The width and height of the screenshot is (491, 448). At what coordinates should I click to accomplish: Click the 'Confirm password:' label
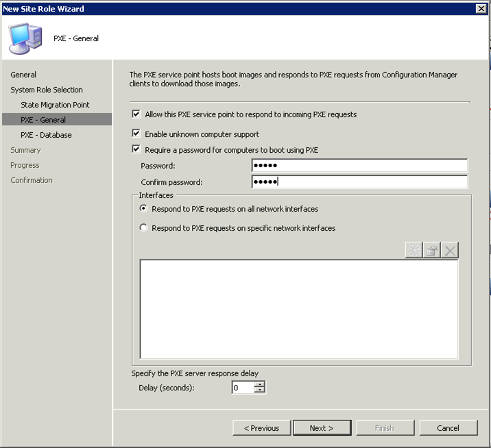171,182
